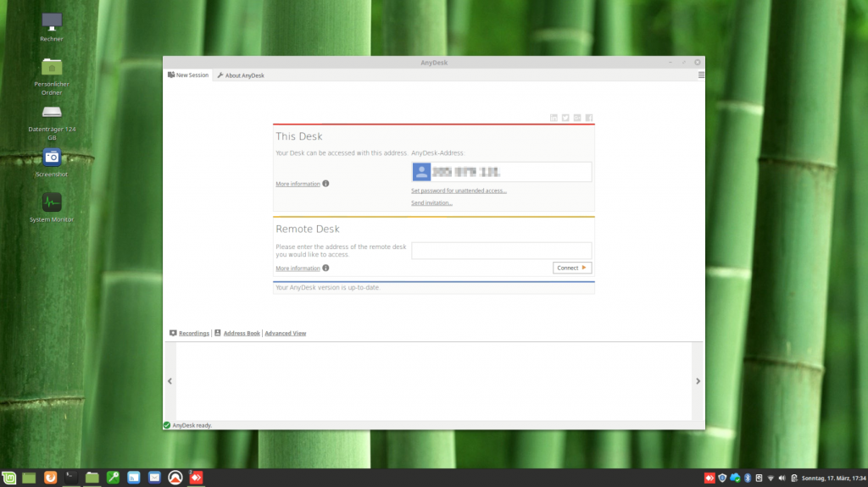Click the info icon in This Desk
Image resolution: width=868 pixels, height=487 pixels.
325,184
